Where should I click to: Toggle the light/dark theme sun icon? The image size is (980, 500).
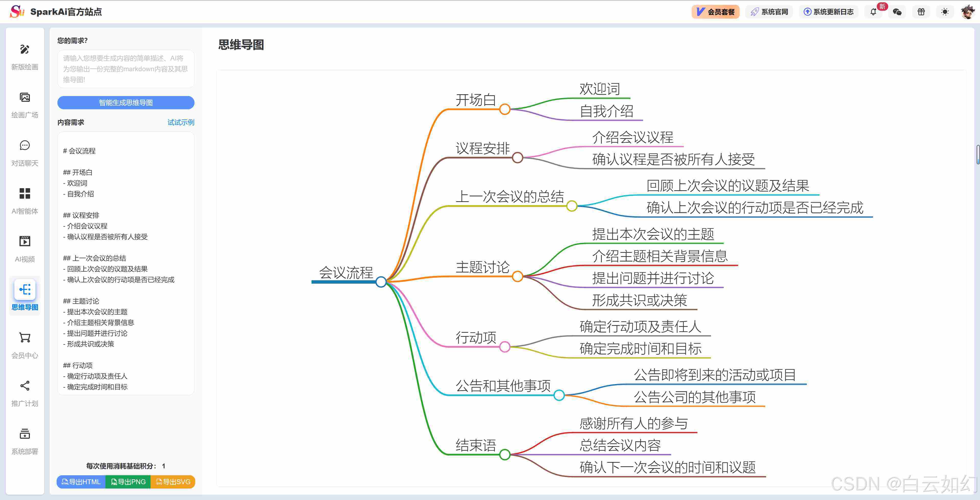pos(945,12)
